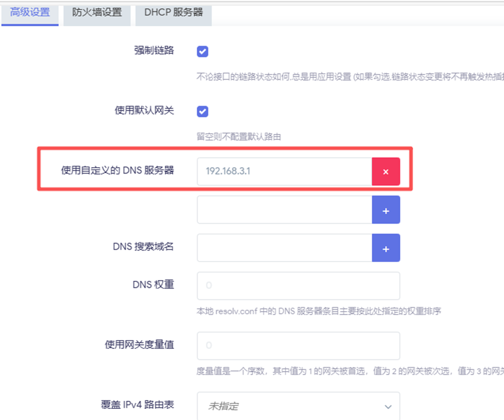The width and height of the screenshot is (504, 420).
Task: Focus the empty custom DNS server field
Action: coord(284,210)
